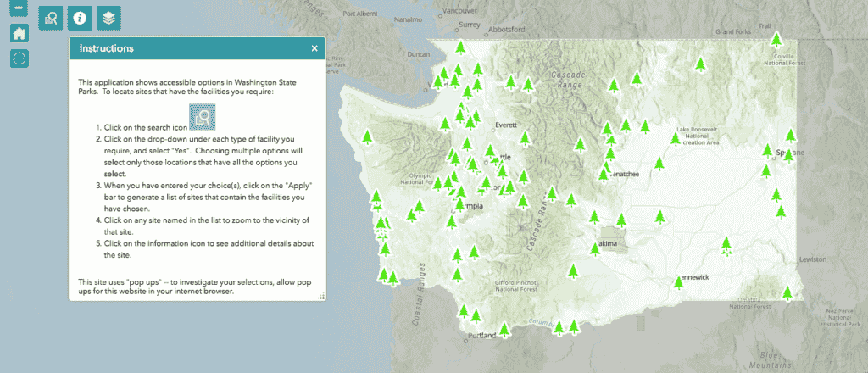Select tree marker southwest of Grand Forks label

coord(701,64)
